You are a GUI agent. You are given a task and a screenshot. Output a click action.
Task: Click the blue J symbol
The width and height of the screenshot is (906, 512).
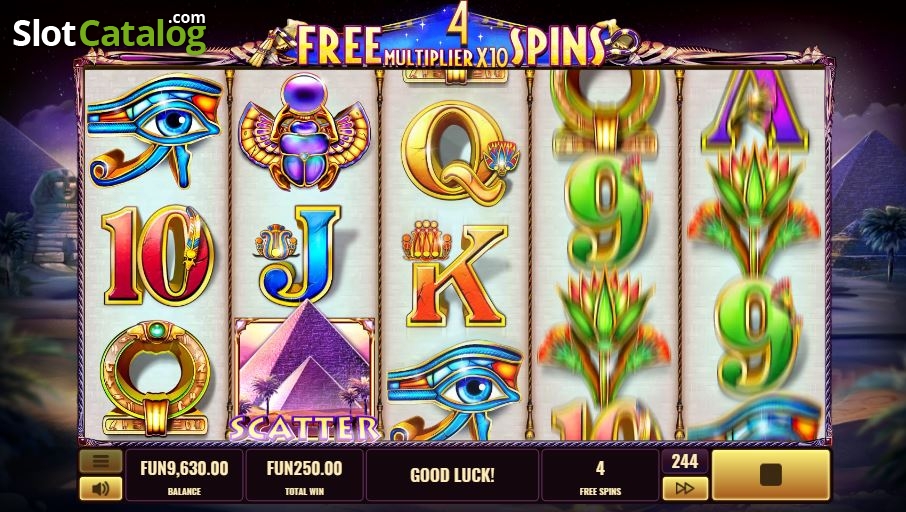coord(298,255)
